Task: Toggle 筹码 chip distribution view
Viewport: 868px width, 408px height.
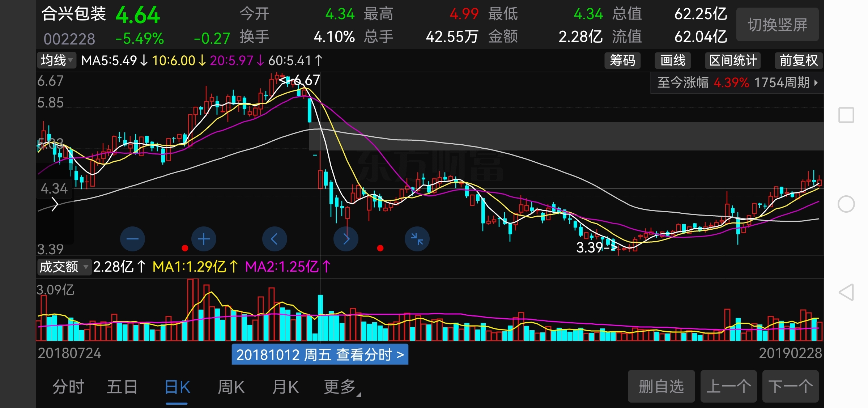Action: pos(622,60)
